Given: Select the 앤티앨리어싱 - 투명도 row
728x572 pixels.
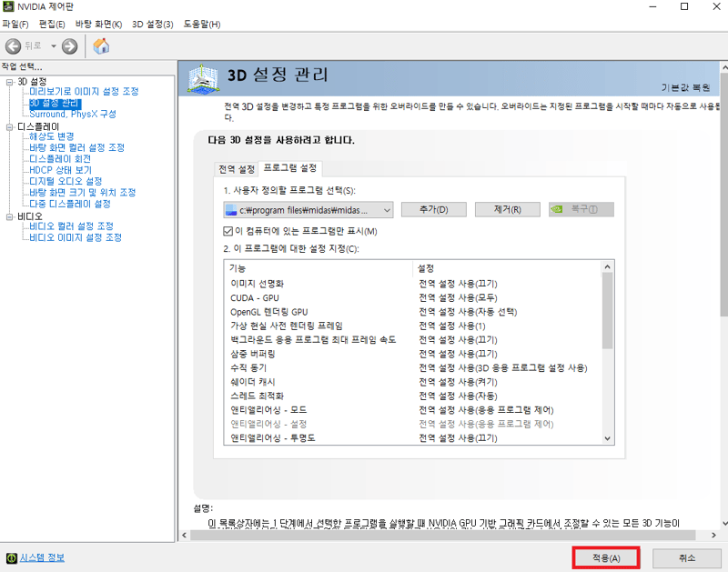Looking at the screenshot, I should click(x=413, y=438).
